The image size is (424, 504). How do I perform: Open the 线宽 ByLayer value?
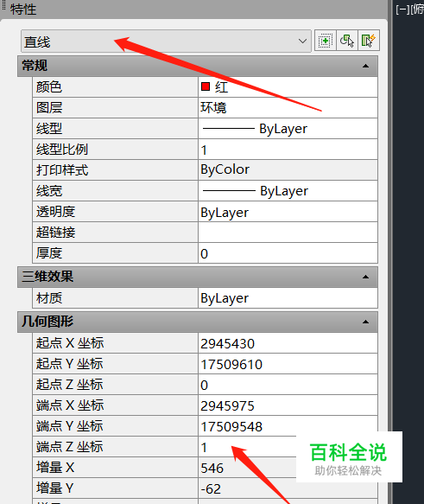[288, 191]
